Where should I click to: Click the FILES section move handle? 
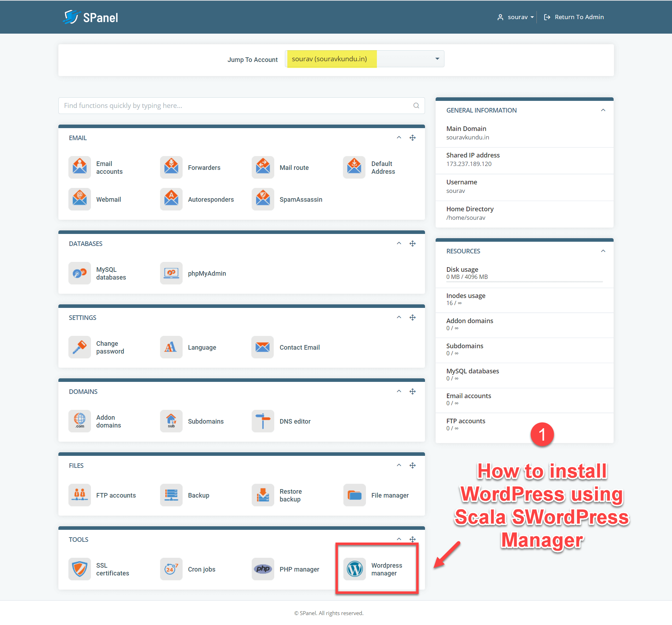click(413, 465)
